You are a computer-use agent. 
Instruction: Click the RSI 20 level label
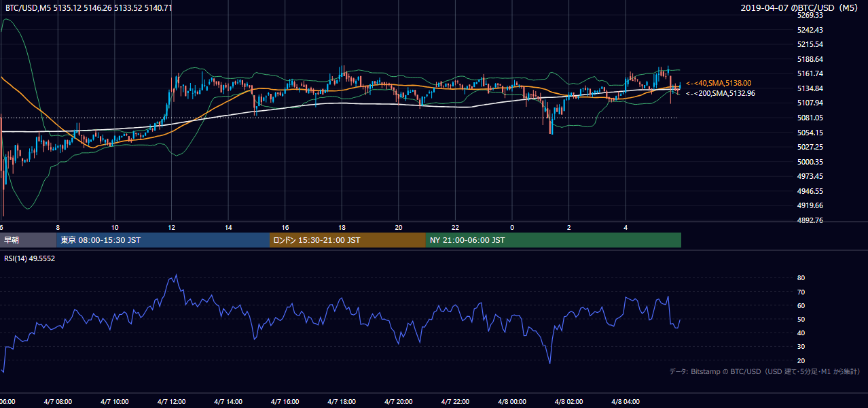801,360
